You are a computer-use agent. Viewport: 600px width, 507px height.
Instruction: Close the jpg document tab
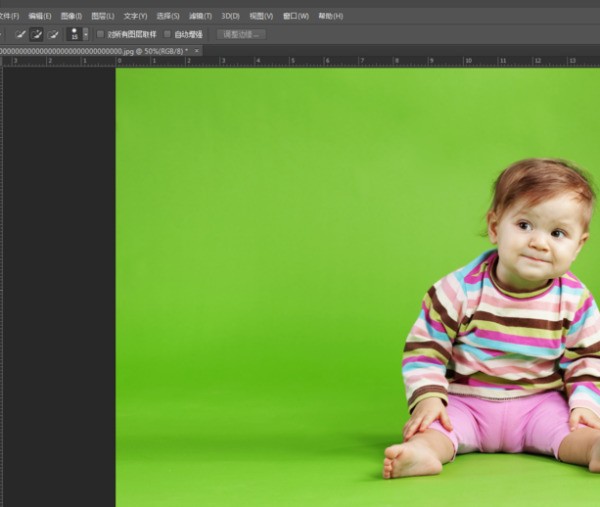pyautogui.click(x=197, y=50)
